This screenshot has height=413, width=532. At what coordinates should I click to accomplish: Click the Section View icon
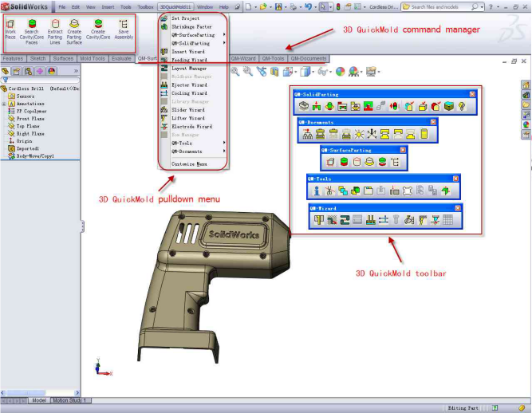tap(274, 72)
